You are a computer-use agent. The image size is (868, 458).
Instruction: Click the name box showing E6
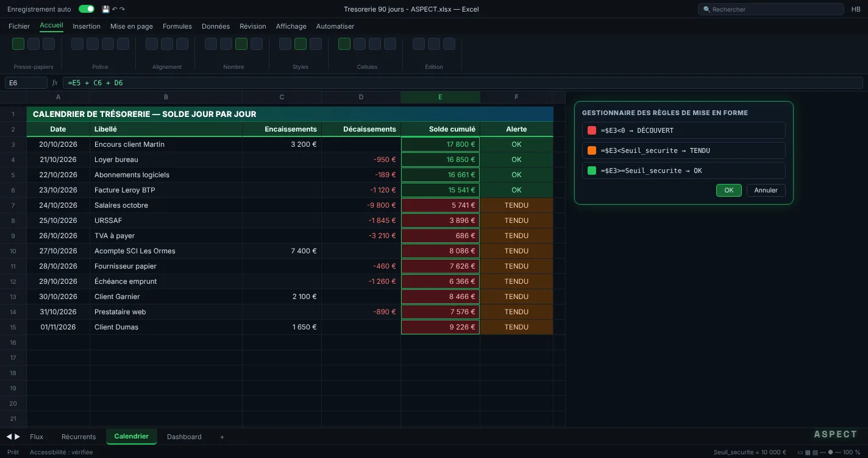coord(26,83)
